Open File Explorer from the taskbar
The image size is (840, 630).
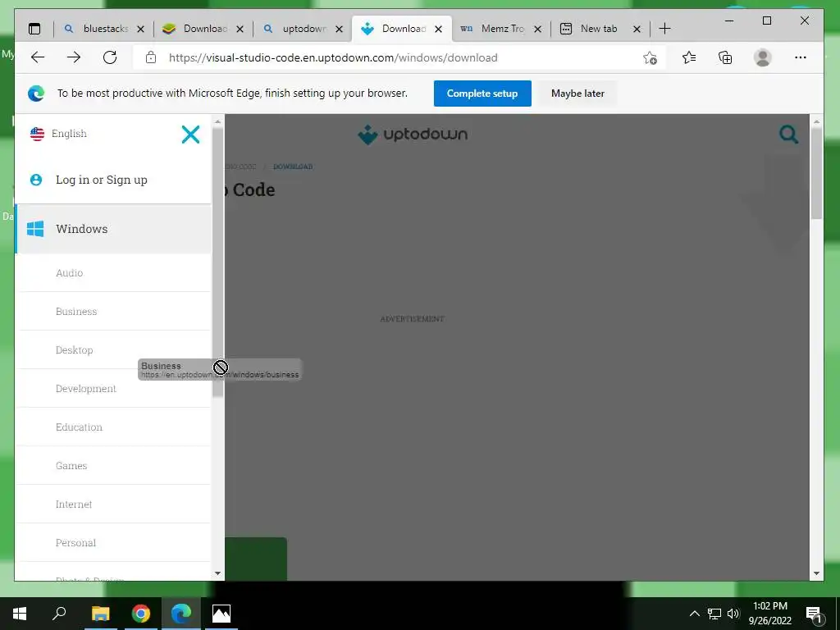point(100,614)
